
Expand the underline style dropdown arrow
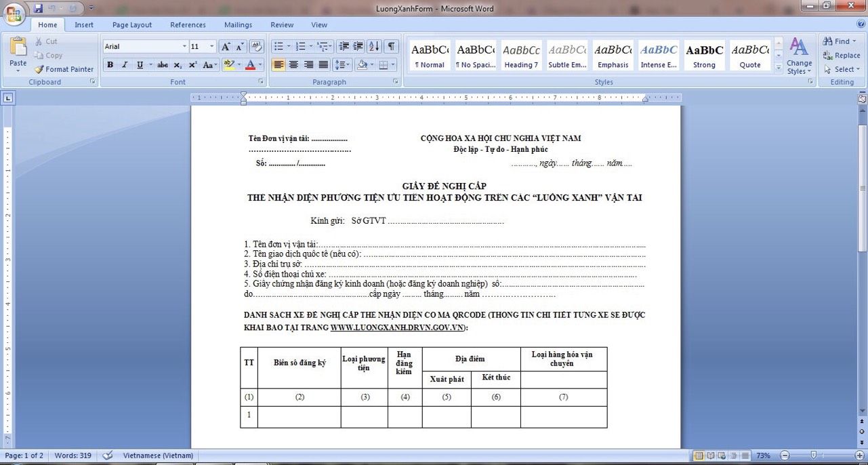tap(150, 65)
